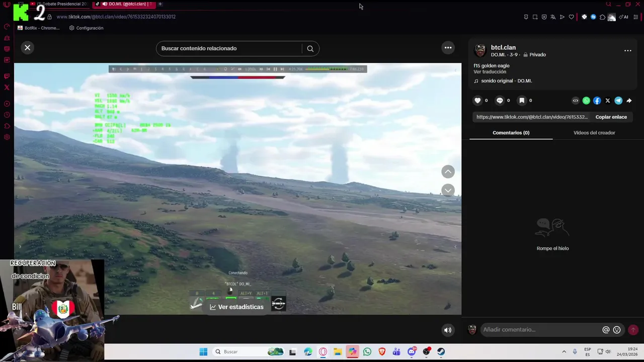Open the emoji picker in comment box
The width and height of the screenshot is (644, 362).
click(617, 330)
